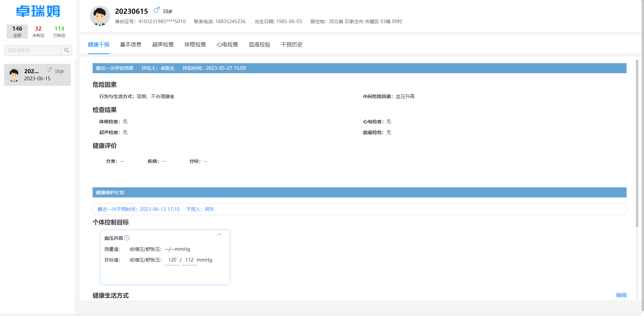This screenshot has width=644, height=316.
Task: Click the 吸烟、不合理膳食 lifestyle text
Action: coord(156,96)
